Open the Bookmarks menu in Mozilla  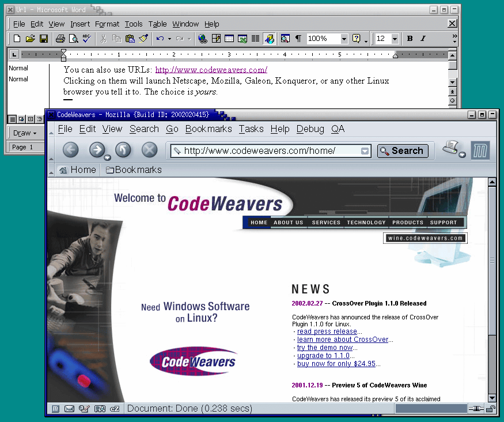pos(209,129)
